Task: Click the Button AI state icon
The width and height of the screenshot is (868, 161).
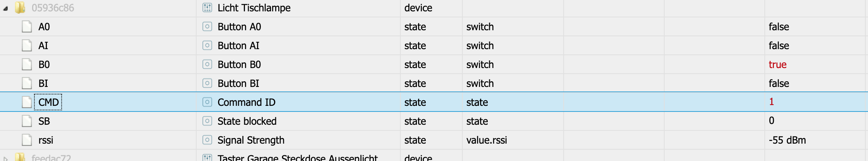Action: pos(207,46)
